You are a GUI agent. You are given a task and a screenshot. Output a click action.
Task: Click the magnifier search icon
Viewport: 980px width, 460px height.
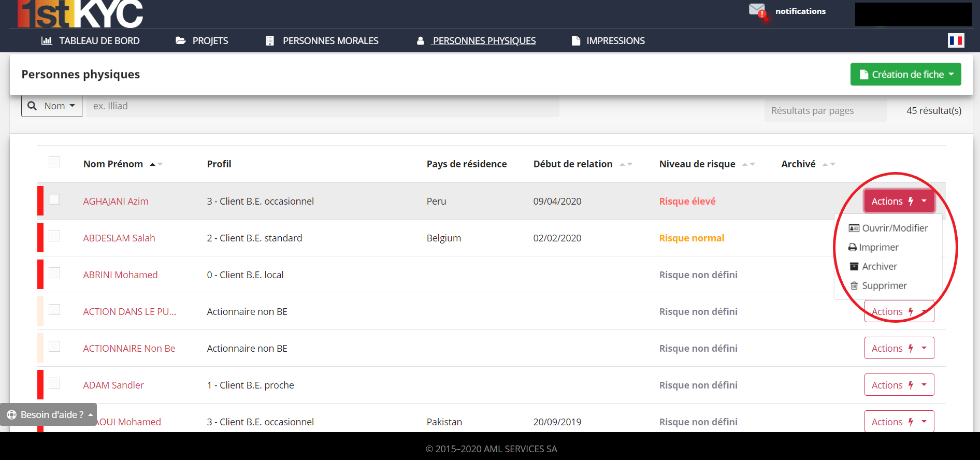click(32, 106)
